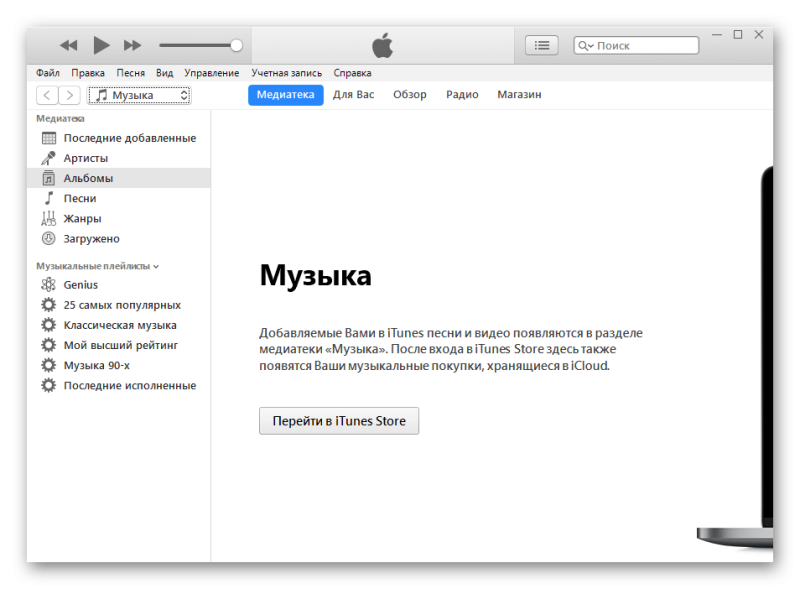Switch to the Радио tab
The image size is (800, 589).
click(x=462, y=94)
